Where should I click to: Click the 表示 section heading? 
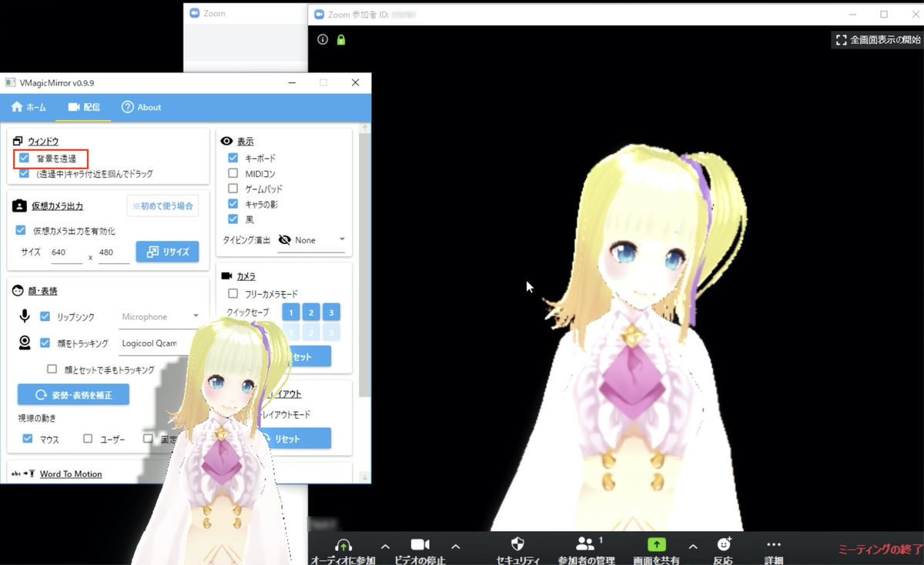[245, 142]
